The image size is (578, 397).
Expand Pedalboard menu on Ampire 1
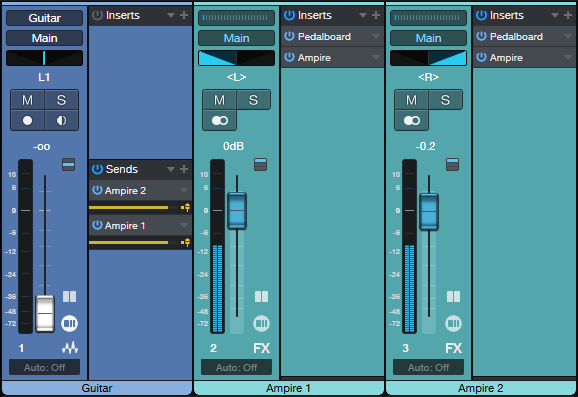pos(376,36)
